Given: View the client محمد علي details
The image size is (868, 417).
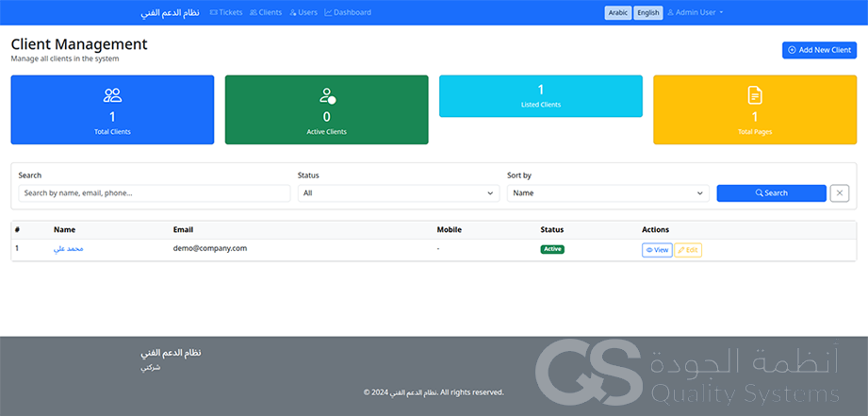Looking at the screenshot, I should click(x=657, y=250).
